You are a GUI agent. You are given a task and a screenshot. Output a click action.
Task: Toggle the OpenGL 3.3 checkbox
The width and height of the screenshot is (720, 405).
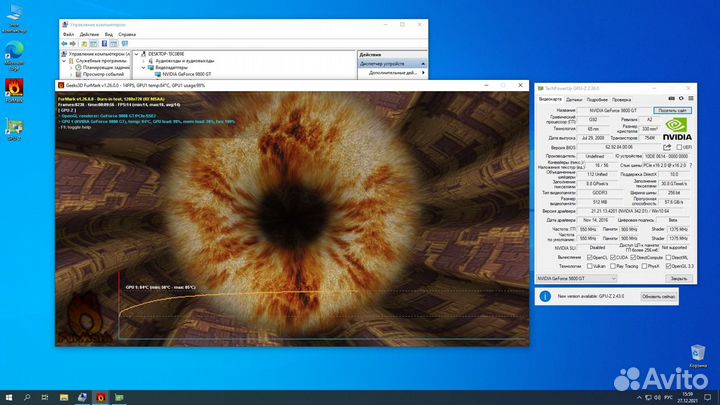(668, 266)
